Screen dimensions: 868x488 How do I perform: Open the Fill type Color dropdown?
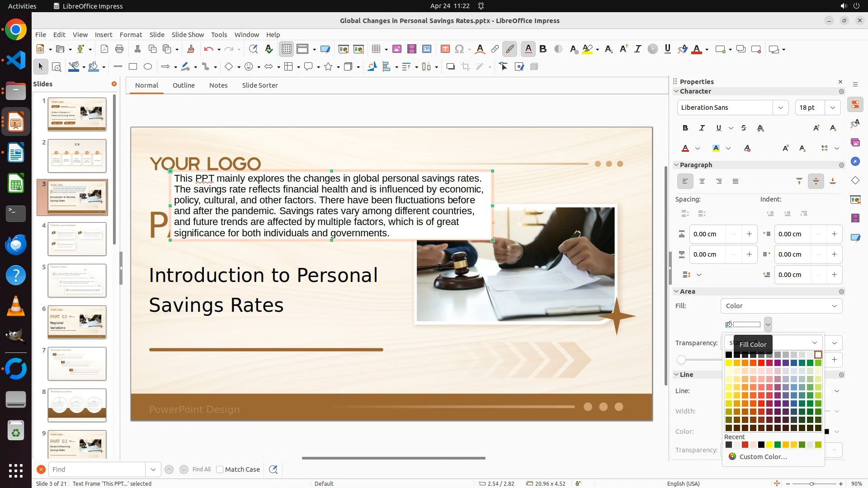pos(781,306)
